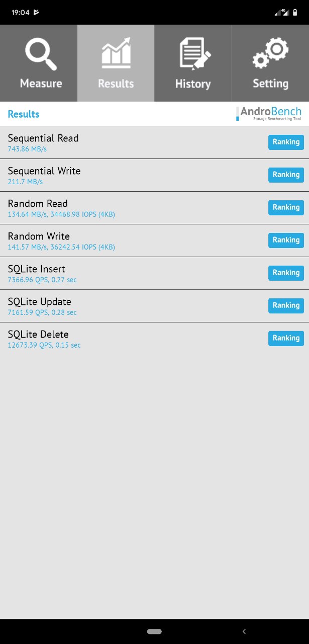Screen dimensions: 309x644
Task: Tap the AndroBench logo
Action: (x=269, y=113)
